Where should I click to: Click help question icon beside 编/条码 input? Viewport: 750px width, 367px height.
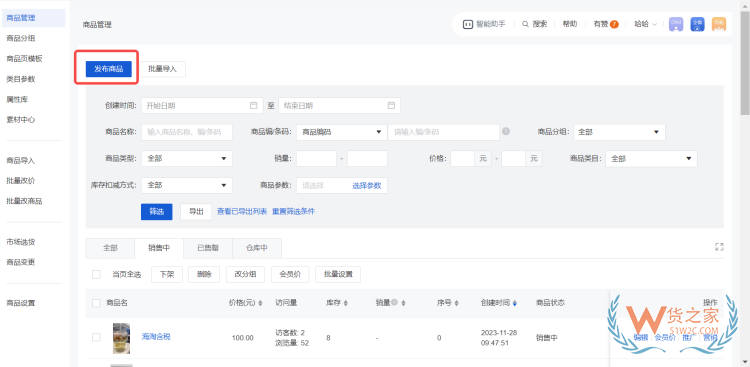506,132
